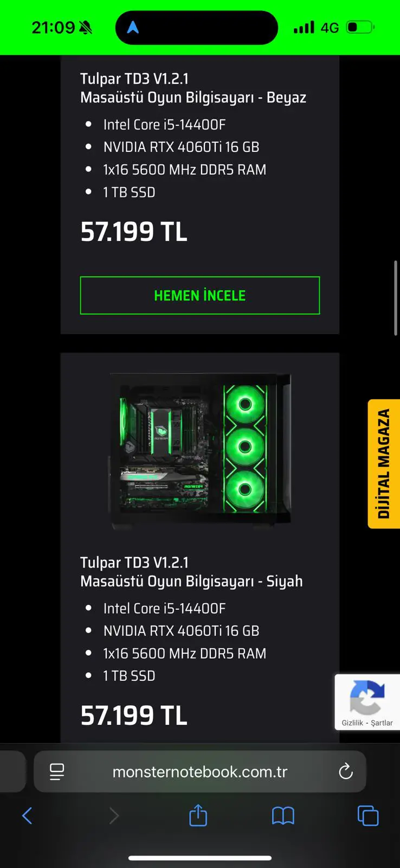Tap the page scrollbar indicator

coord(396,298)
